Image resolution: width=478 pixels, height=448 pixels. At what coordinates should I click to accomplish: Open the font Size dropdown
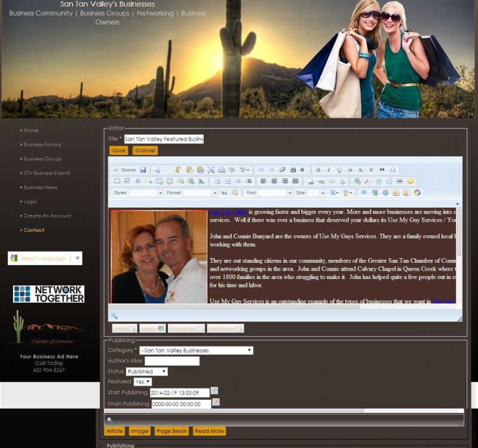coord(316,192)
